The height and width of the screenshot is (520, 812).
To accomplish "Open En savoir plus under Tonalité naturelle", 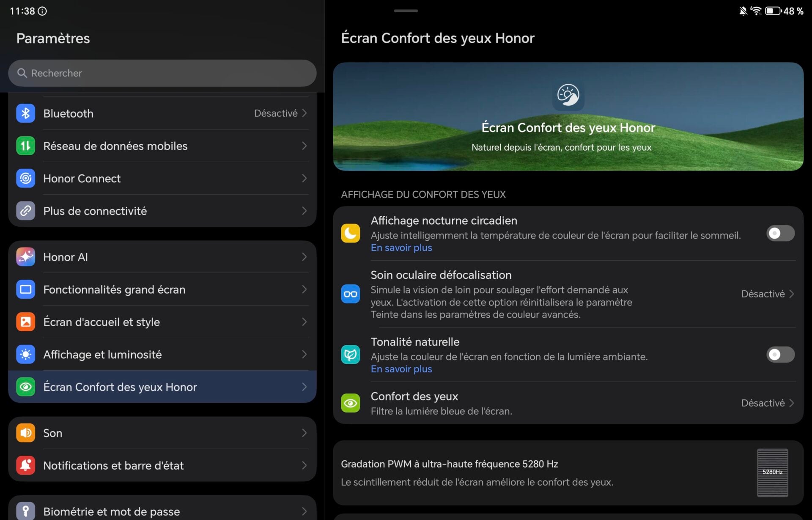I will (401, 369).
